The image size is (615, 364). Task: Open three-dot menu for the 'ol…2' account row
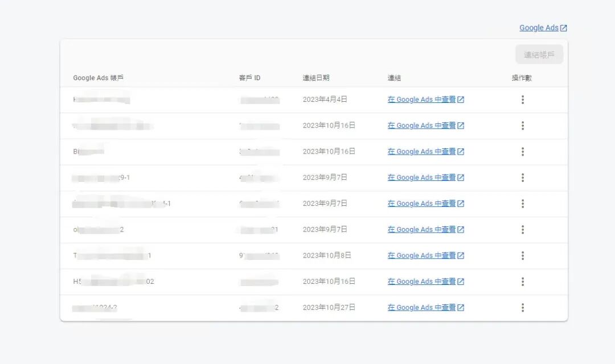coord(522,230)
